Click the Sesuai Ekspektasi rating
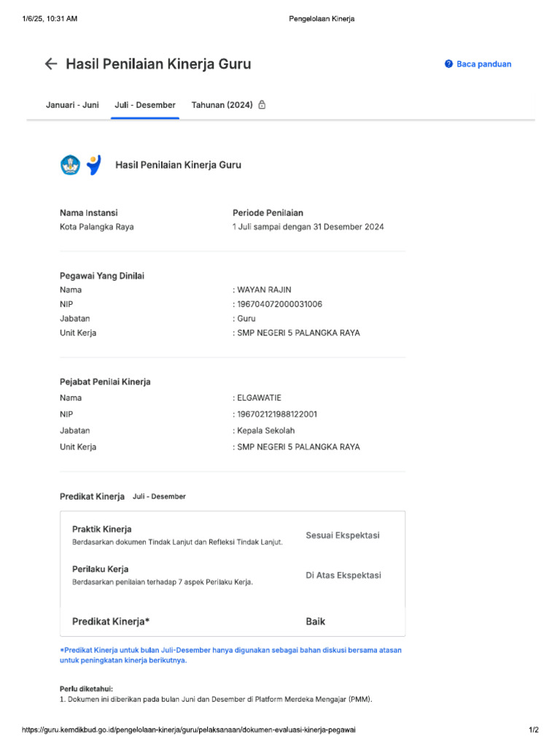 343,535
